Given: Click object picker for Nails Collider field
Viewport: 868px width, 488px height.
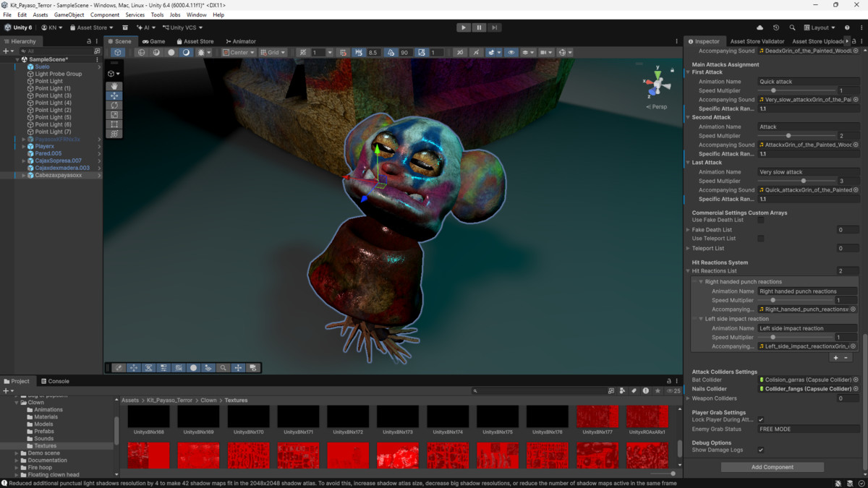Looking at the screenshot, I should 856,389.
